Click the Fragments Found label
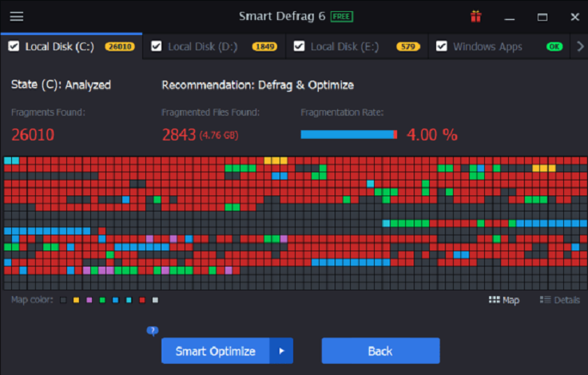 [48, 112]
